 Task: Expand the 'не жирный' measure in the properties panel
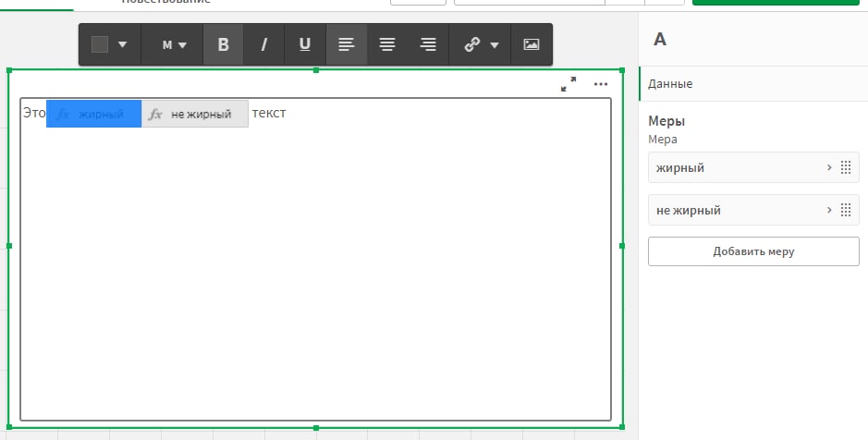point(829,210)
